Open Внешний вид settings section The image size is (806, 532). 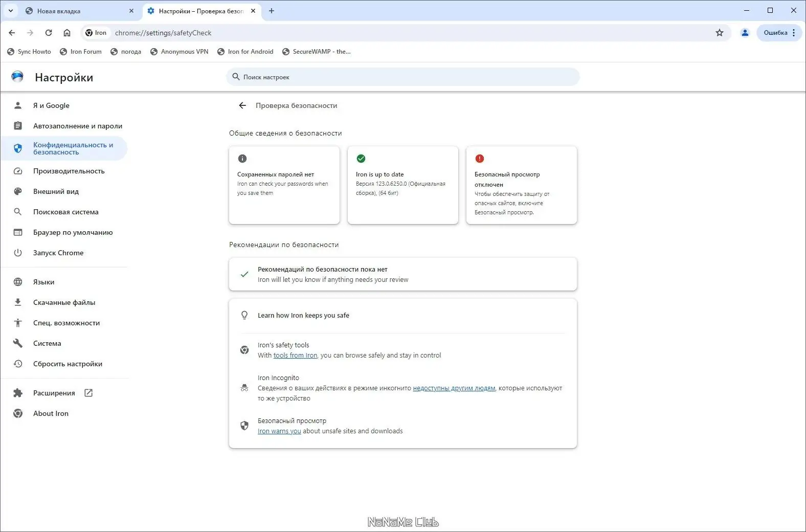coord(64,191)
